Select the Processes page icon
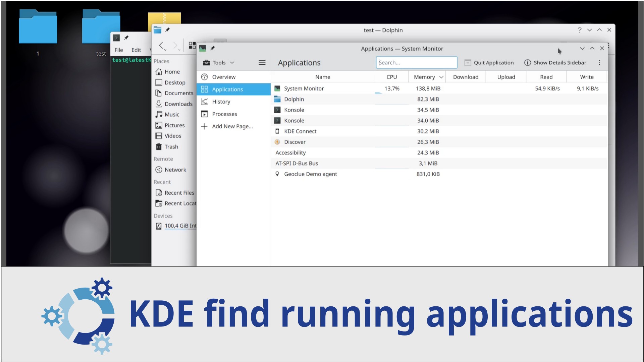The image size is (644, 362). [204, 114]
